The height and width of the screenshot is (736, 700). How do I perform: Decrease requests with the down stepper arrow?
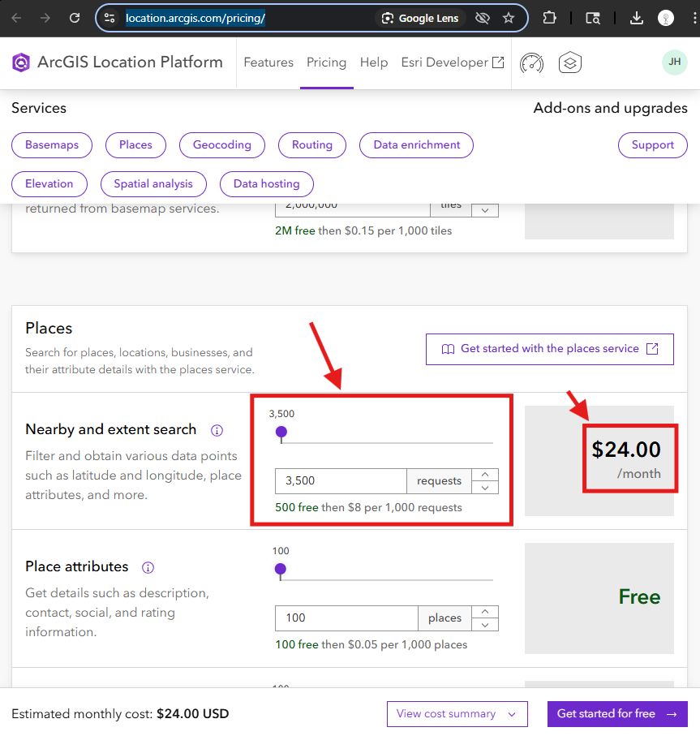(485, 488)
